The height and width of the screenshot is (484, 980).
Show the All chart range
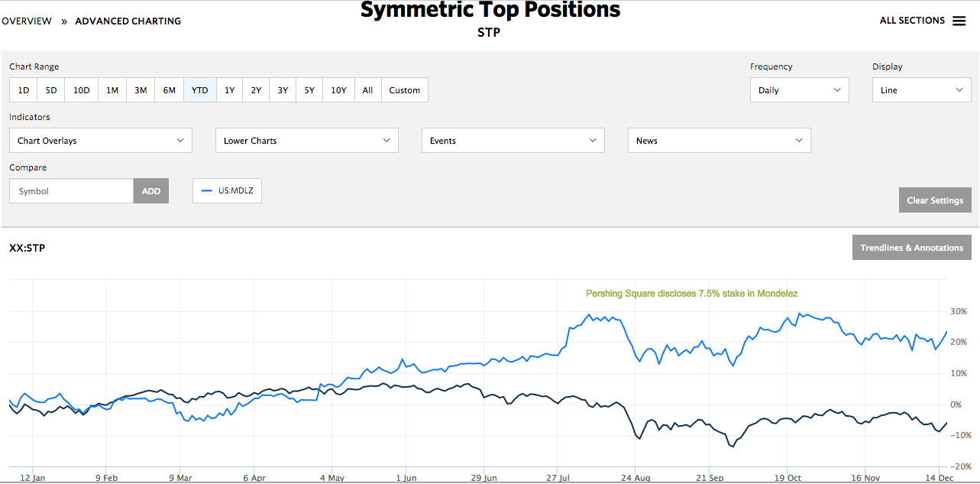[367, 90]
